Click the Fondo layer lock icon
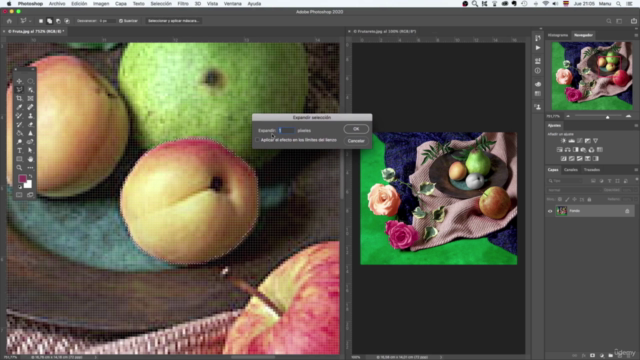This screenshot has height=360, width=640. 627,211
